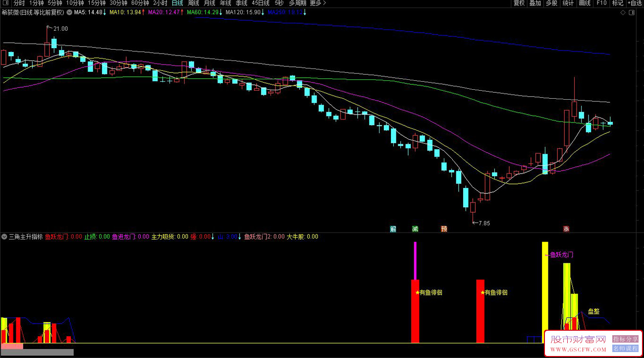Viewport: 644px width, 358px height.
Task: Click the 盘整 label in indicator pane
Action: pos(593,311)
